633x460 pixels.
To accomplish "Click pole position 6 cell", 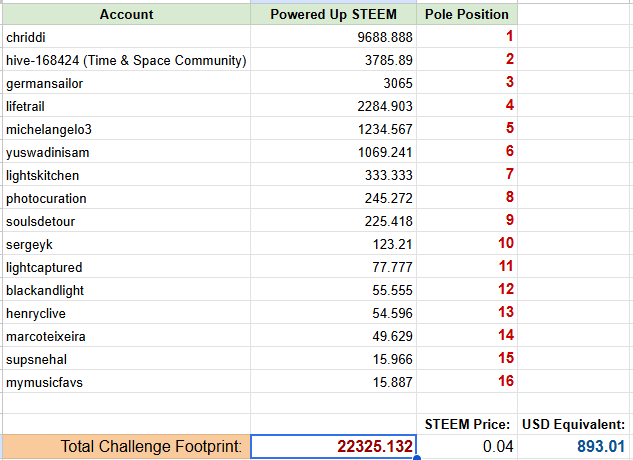I will (x=467, y=152).
